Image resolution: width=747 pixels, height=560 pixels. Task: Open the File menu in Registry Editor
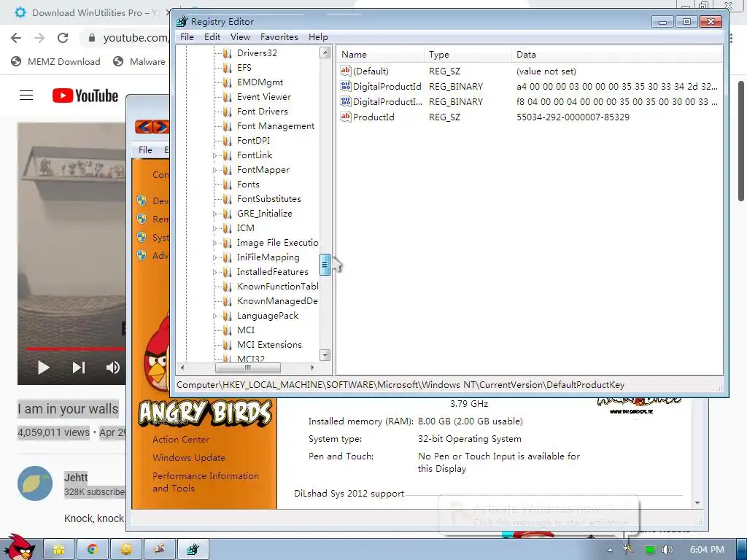coord(187,37)
